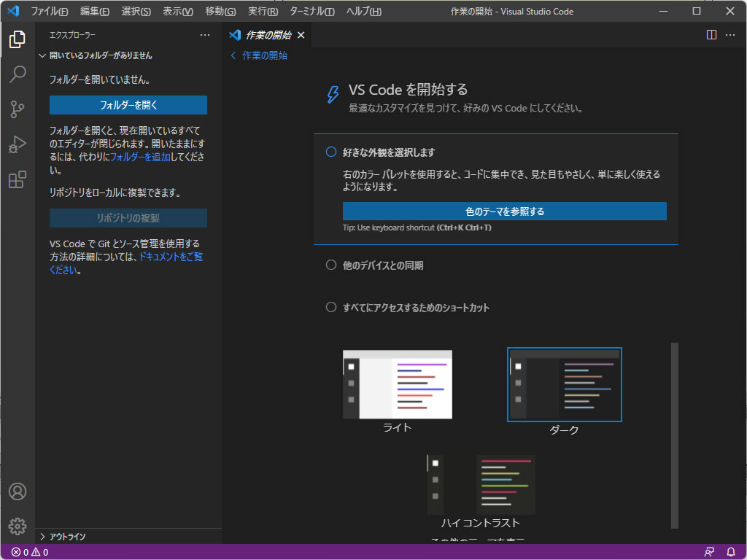Viewport: 747px width, 560px height.
Task: Click the split editor icon
Action: [712, 35]
